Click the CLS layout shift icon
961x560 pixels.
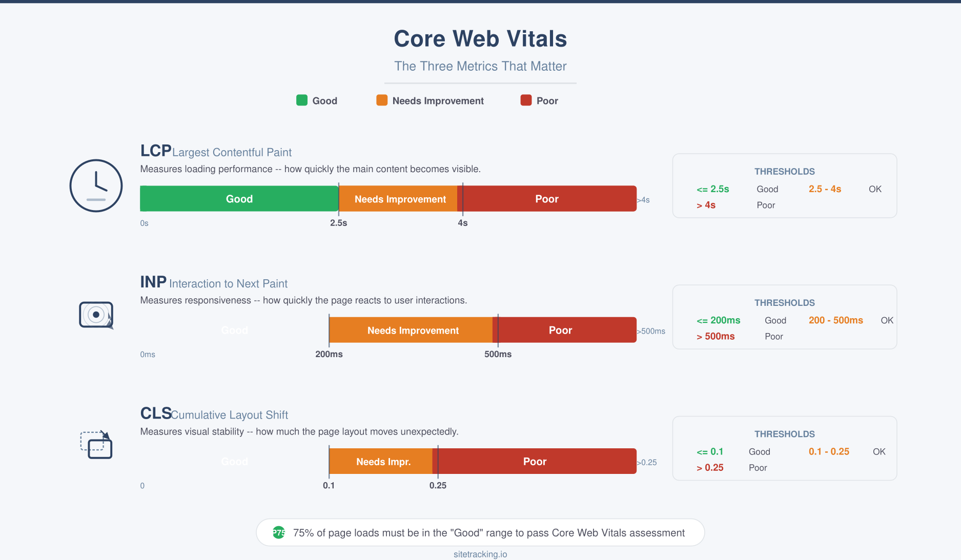coord(96,445)
